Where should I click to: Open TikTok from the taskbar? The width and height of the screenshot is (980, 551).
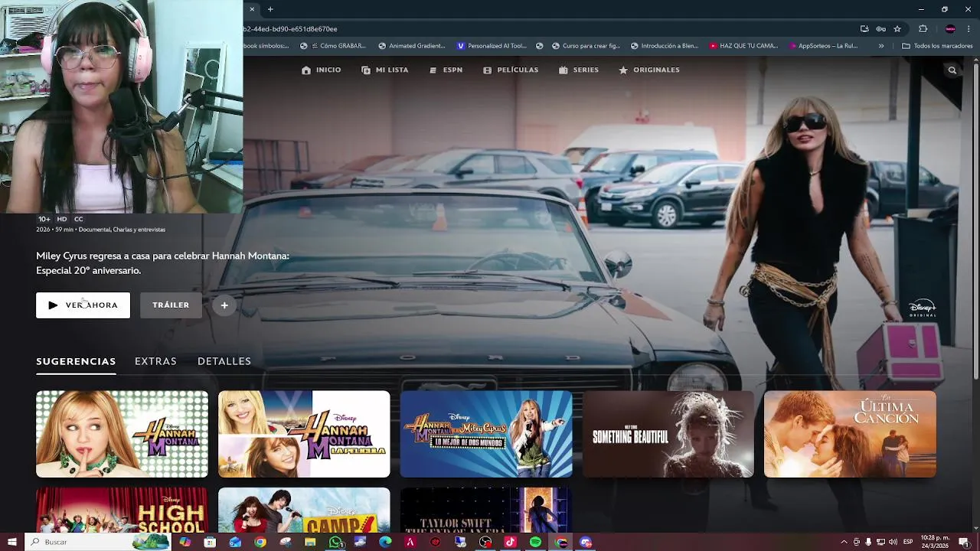511,542
